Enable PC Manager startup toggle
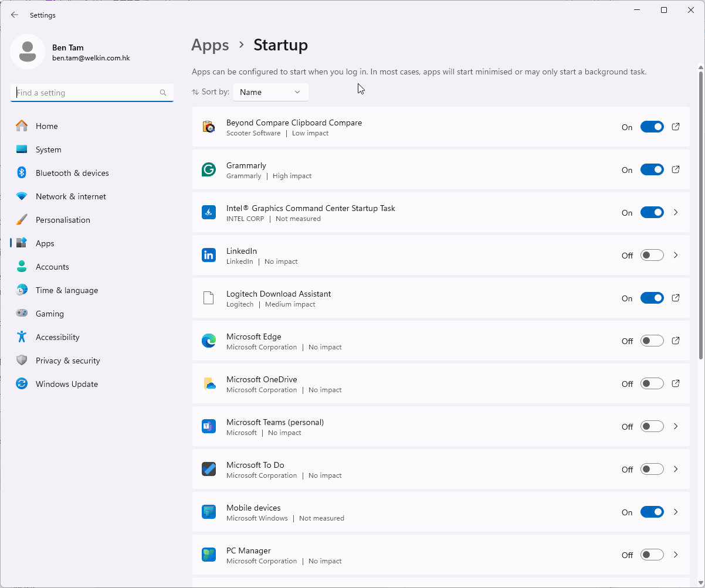Screen dimensions: 705x588 652,555
